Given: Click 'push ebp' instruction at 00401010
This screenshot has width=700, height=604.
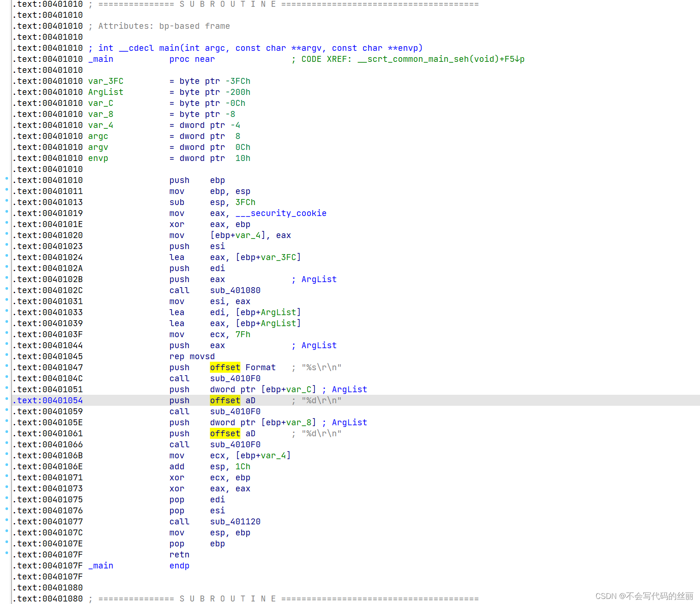Looking at the screenshot, I should click(x=197, y=180).
